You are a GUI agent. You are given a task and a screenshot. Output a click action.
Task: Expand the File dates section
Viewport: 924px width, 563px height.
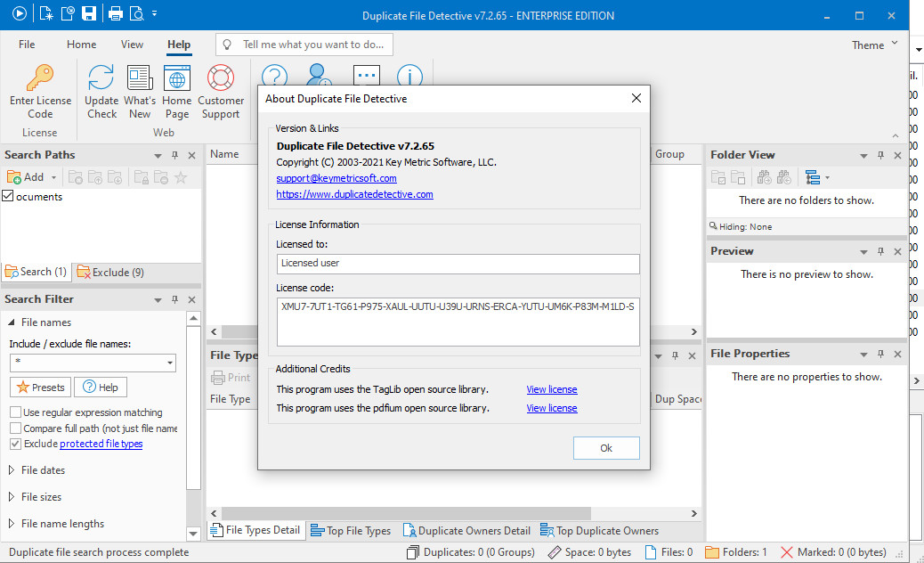point(12,469)
